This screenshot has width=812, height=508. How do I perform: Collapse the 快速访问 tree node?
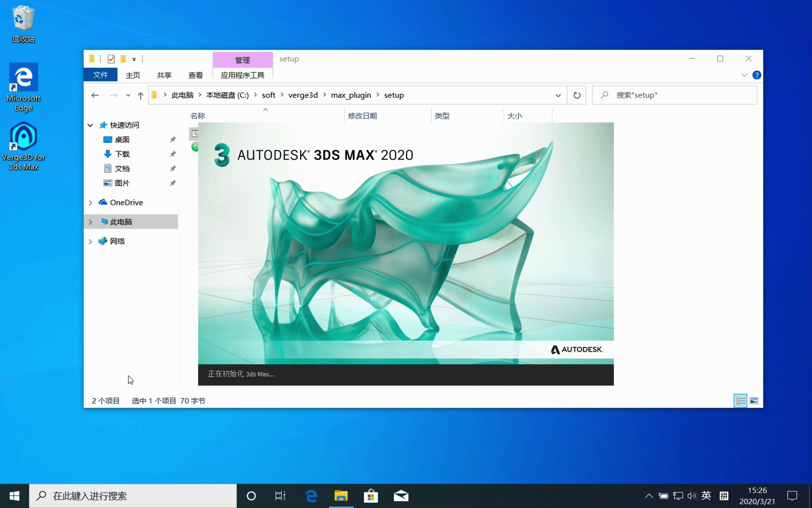click(90, 125)
